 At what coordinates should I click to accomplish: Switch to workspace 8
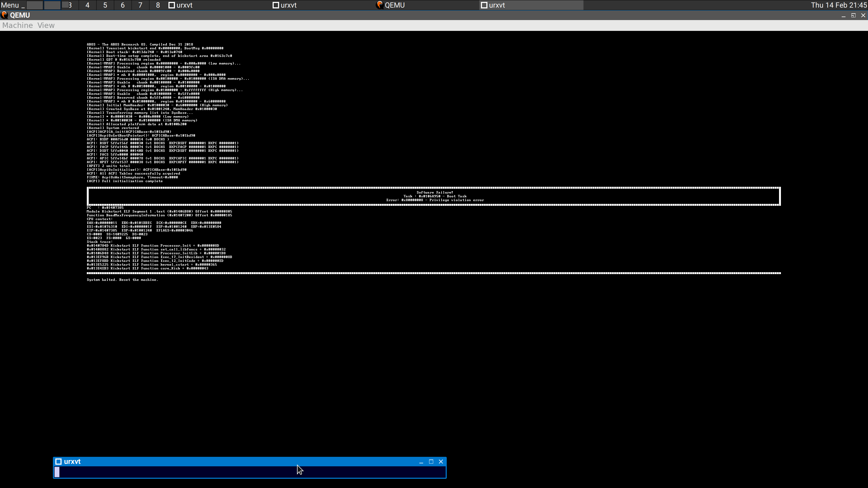coord(158,5)
